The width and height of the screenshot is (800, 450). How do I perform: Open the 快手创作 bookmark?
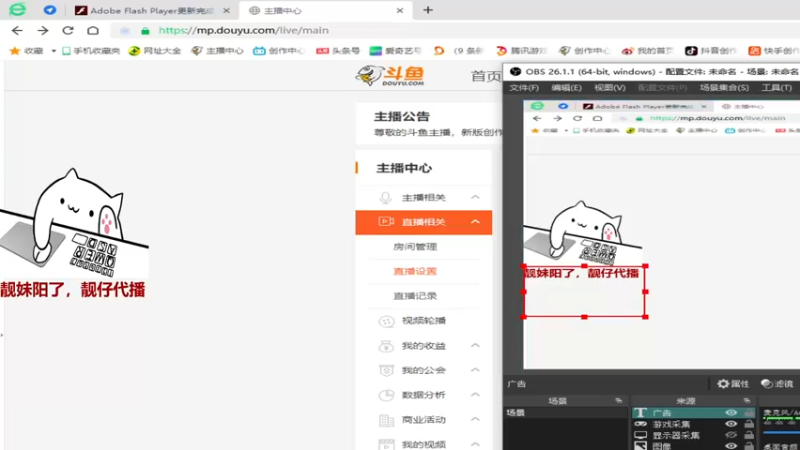[773, 51]
